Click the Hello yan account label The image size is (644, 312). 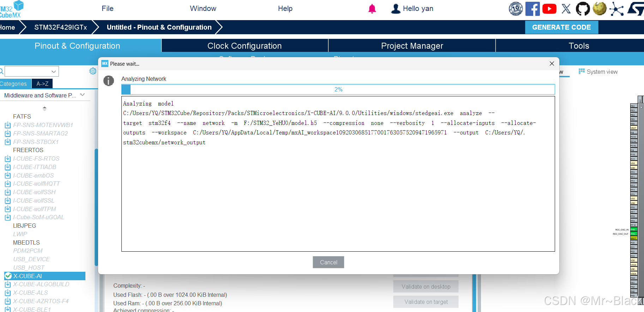(x=418, y=8)
